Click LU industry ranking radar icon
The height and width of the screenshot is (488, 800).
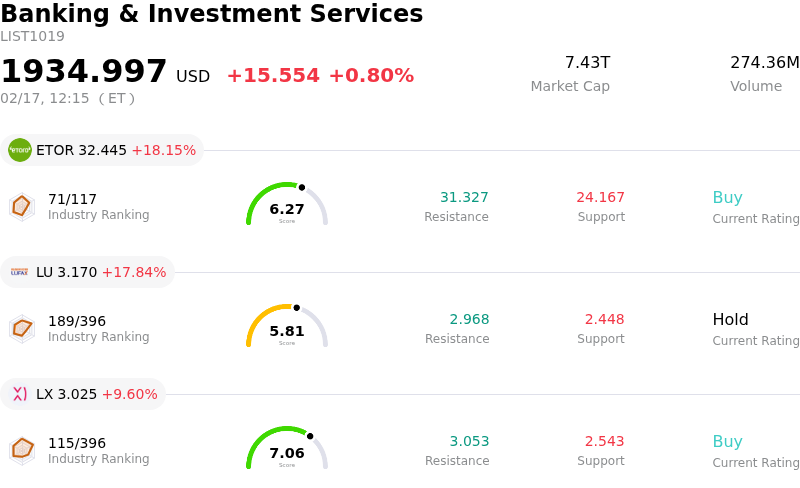pyautogui.click(x=21, y=328)
